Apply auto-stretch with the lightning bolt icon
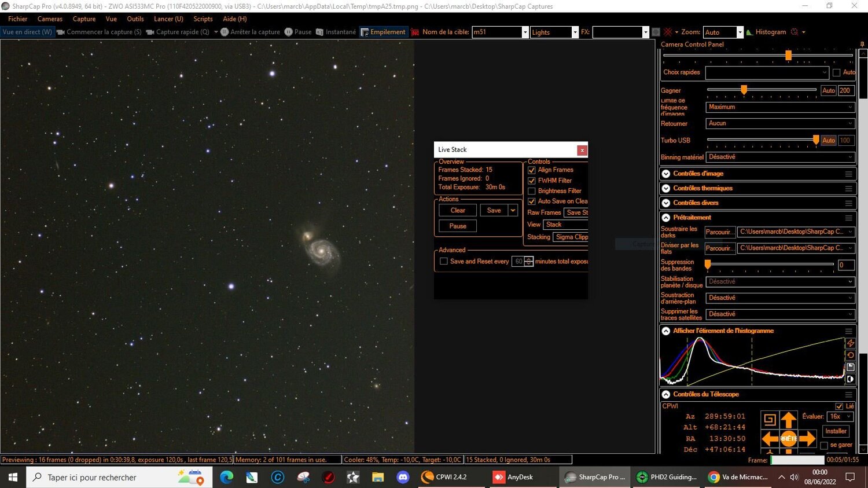The width and height of the screenshot is (868, 488). [850, 343]
